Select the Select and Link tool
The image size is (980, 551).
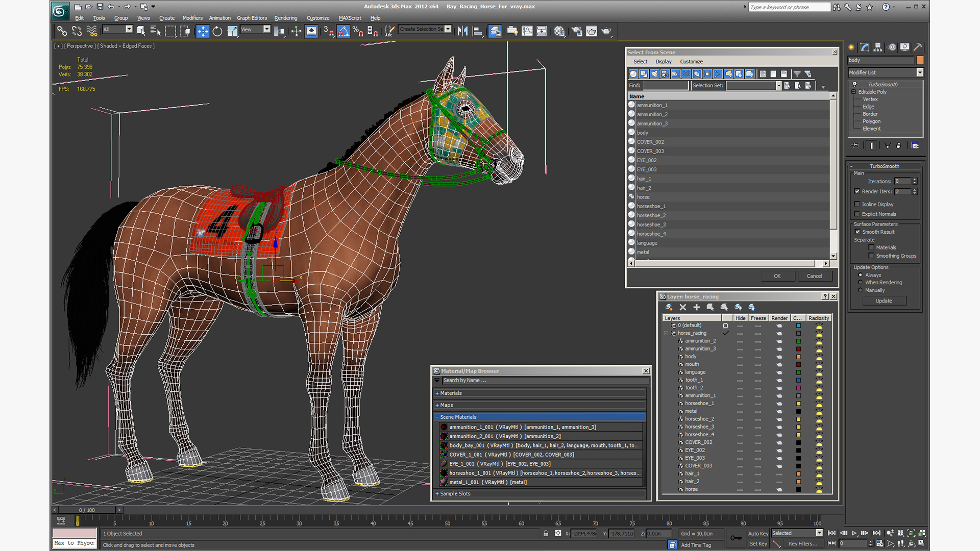62,31
